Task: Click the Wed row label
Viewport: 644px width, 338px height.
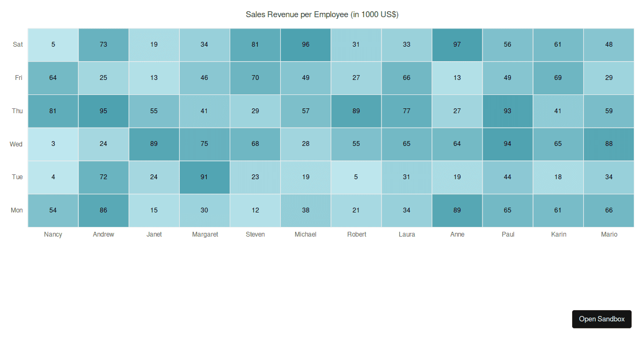Action: coord(16,144)
